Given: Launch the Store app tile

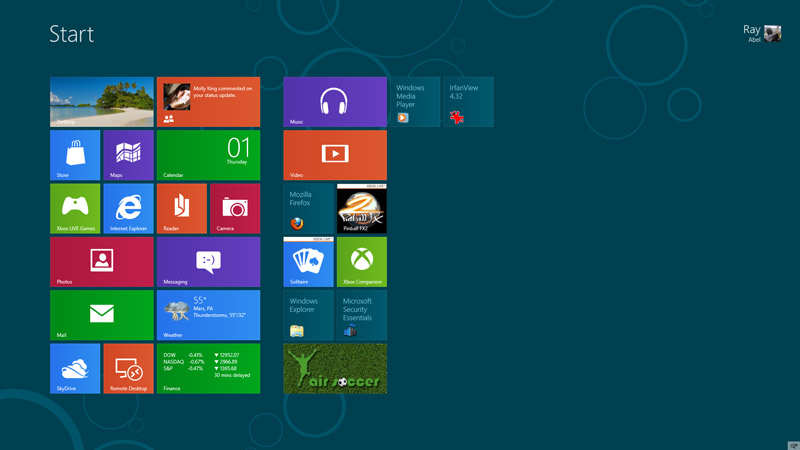Looking at the screenshot, I should (75, 155).
